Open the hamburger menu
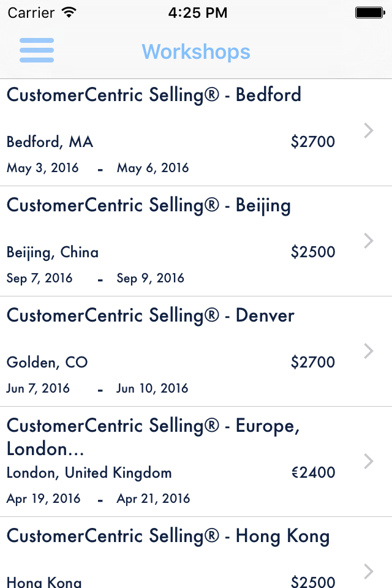The width and height of the screenshot is (392, 588). (x=37, y=50)
